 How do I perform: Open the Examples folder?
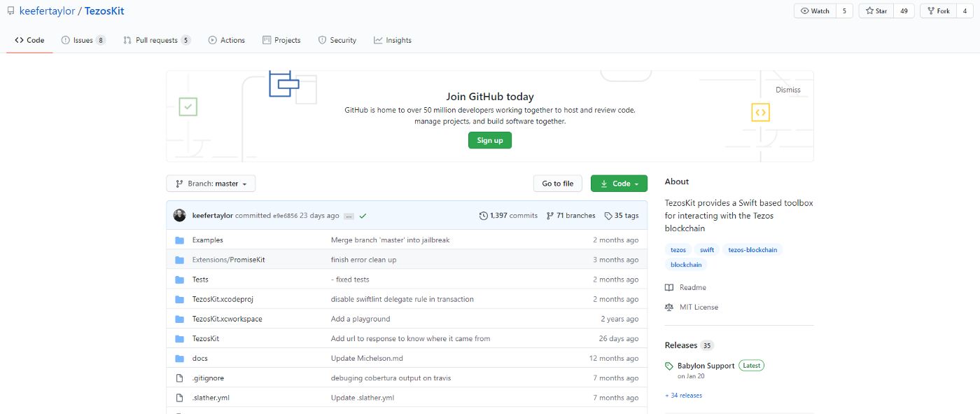pyautogui.click(x=208, y=240)
